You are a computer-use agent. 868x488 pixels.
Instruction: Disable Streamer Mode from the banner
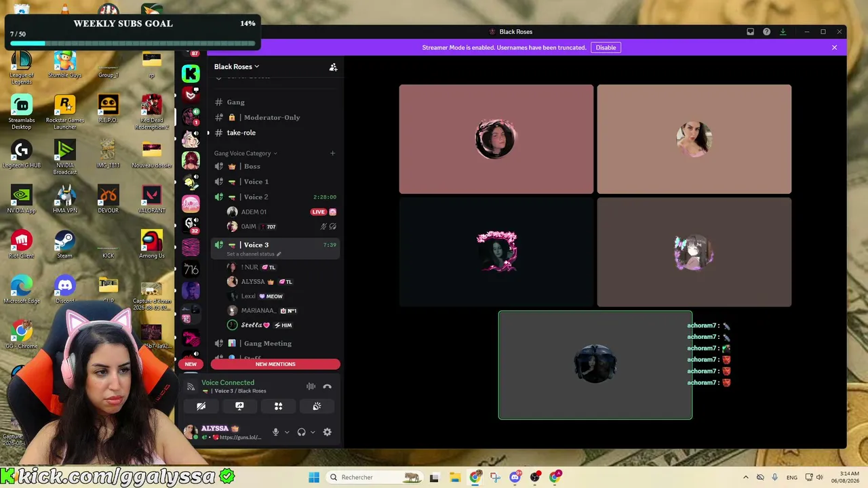coord(606,47)
